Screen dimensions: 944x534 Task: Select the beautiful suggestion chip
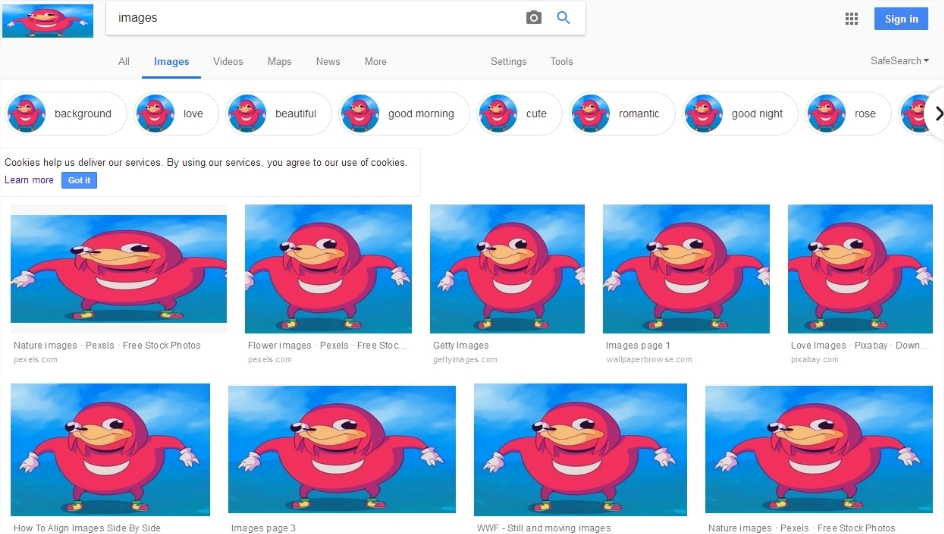[279, 113]
